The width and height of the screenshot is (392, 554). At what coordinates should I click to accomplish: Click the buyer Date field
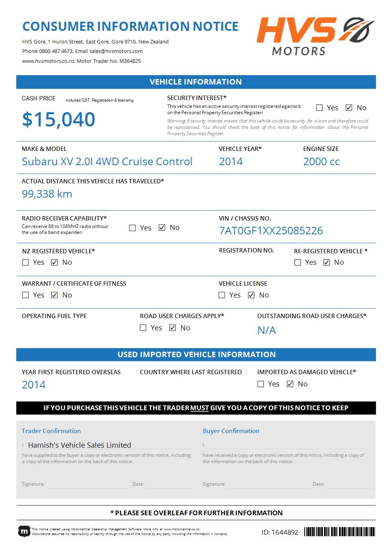pos(349,484)
